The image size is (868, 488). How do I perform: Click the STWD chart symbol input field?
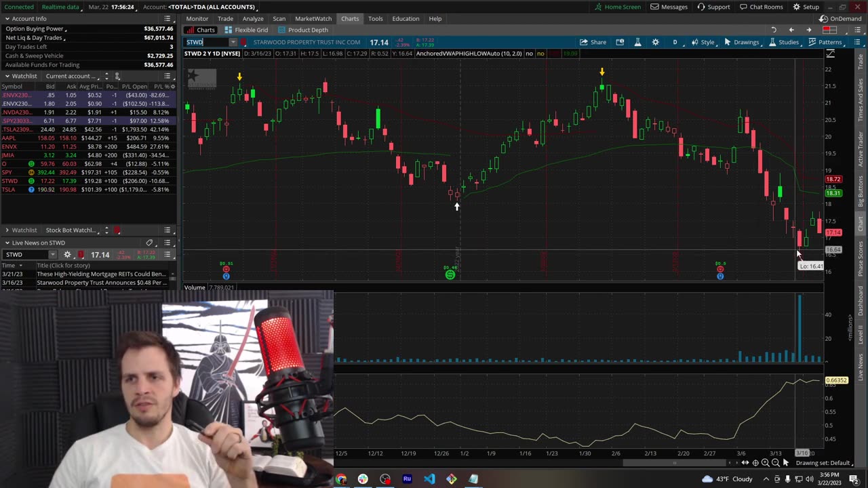pos(206,42)
